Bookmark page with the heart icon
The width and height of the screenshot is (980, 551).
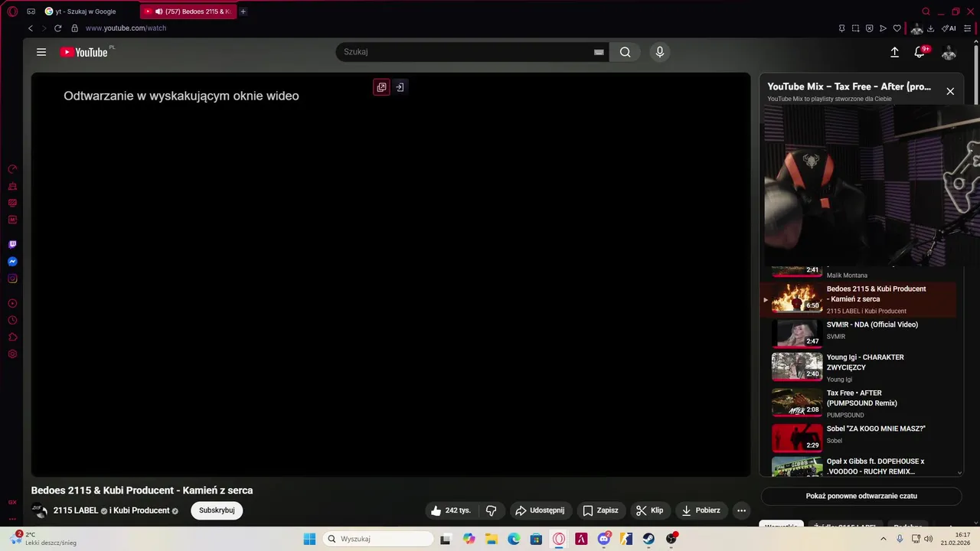click(x=897, y=28)
